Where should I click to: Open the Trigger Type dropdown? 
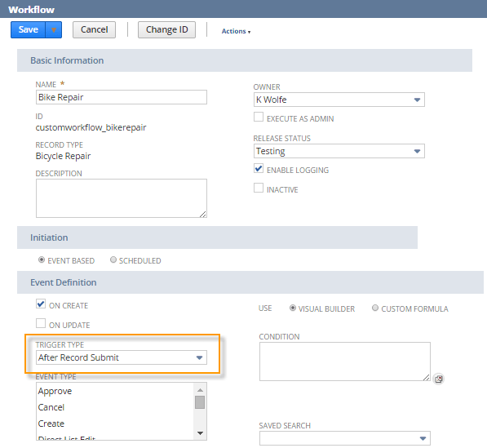[122, 357]
